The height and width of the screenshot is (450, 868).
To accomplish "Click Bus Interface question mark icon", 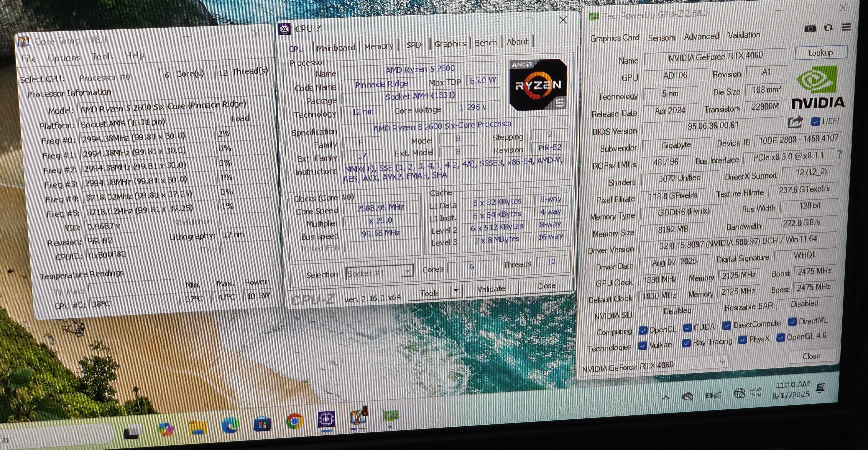I will pos(839,155).
